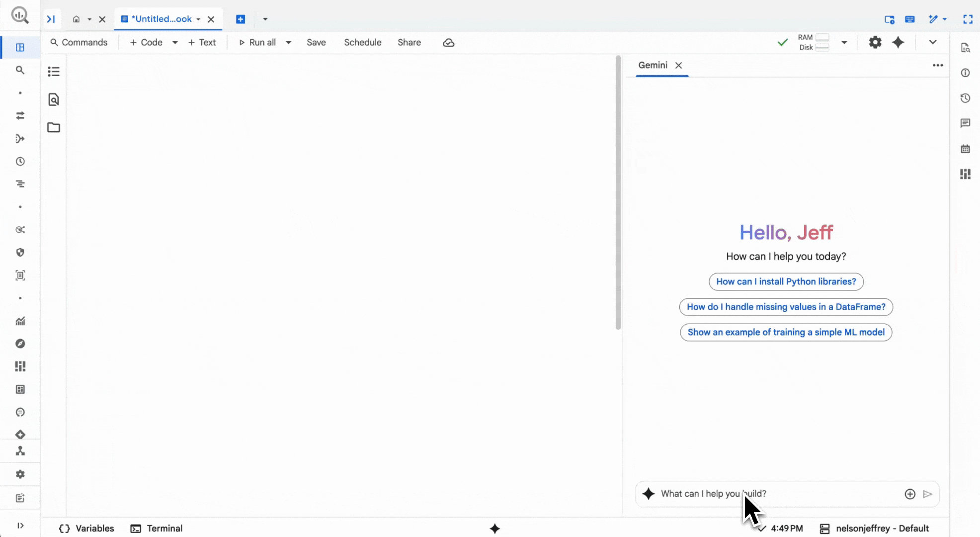Close the Gemini panel
Viewport: 980px width, 537px height.
[679, 66]
